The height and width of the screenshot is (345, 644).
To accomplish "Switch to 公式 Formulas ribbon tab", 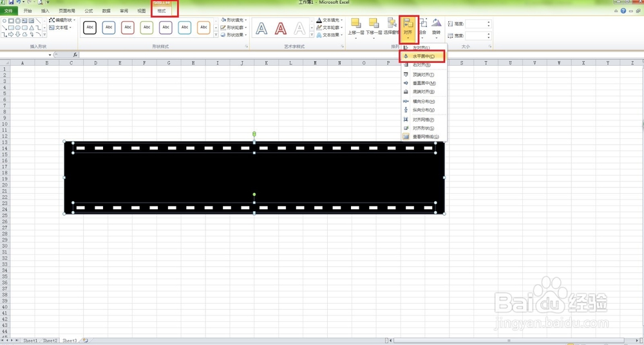I will pos(89,11).
